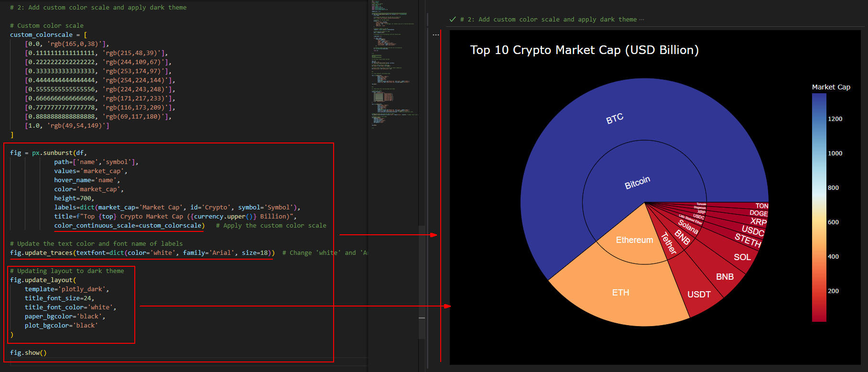Open the output cell ellipsis actions menu
This screenshot has width=868, height=372.
[436, 35]
